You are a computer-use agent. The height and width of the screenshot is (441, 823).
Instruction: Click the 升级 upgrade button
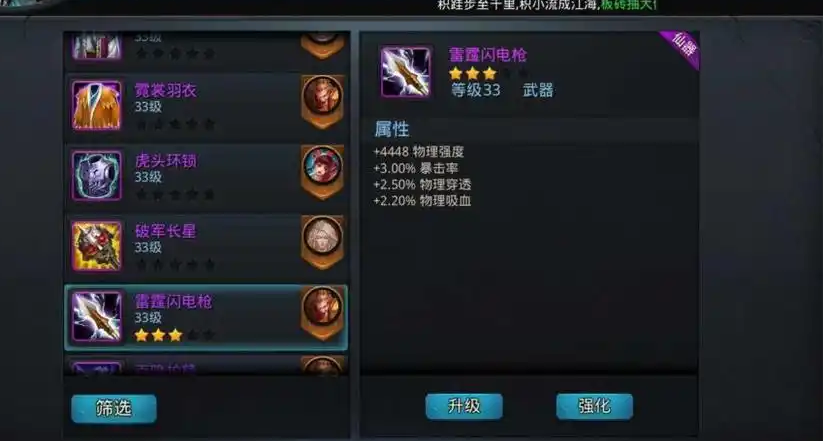pos(464,406)
